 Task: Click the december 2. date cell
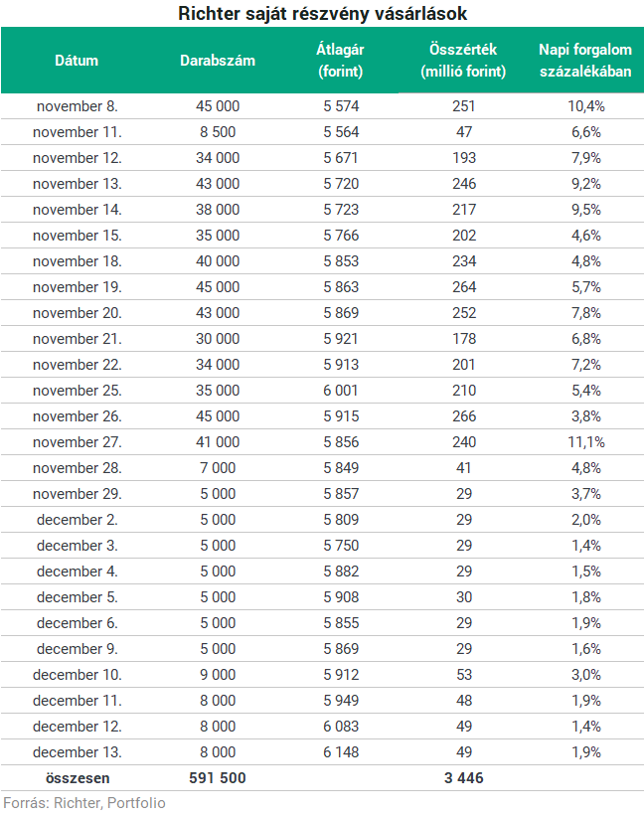pyautogui.click(x=78, y=520)
